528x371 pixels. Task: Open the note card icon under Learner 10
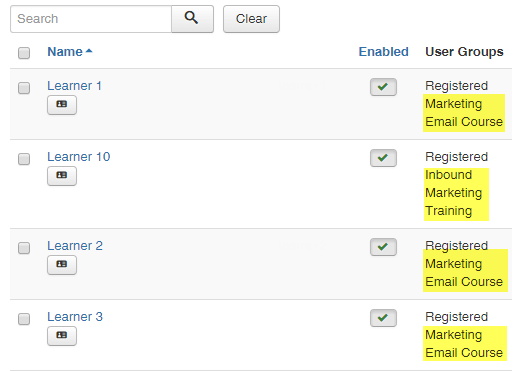[62, 176]
